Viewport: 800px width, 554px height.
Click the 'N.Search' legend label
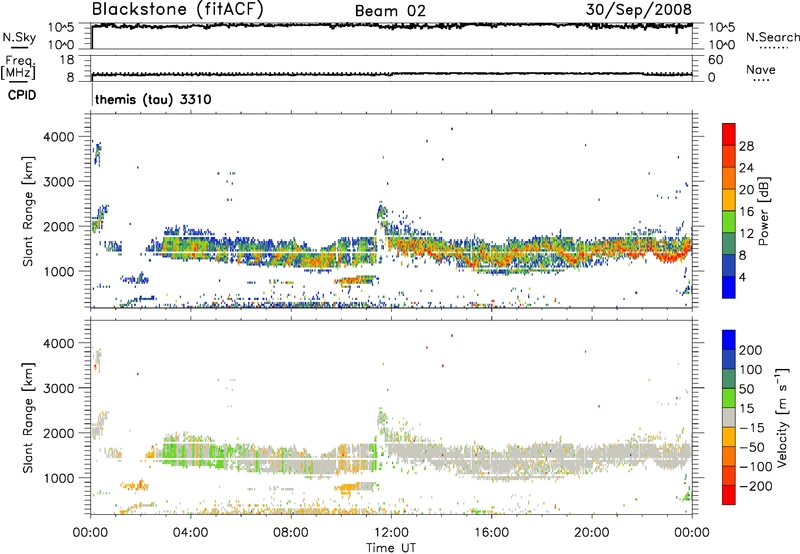[x=773, y=37]
